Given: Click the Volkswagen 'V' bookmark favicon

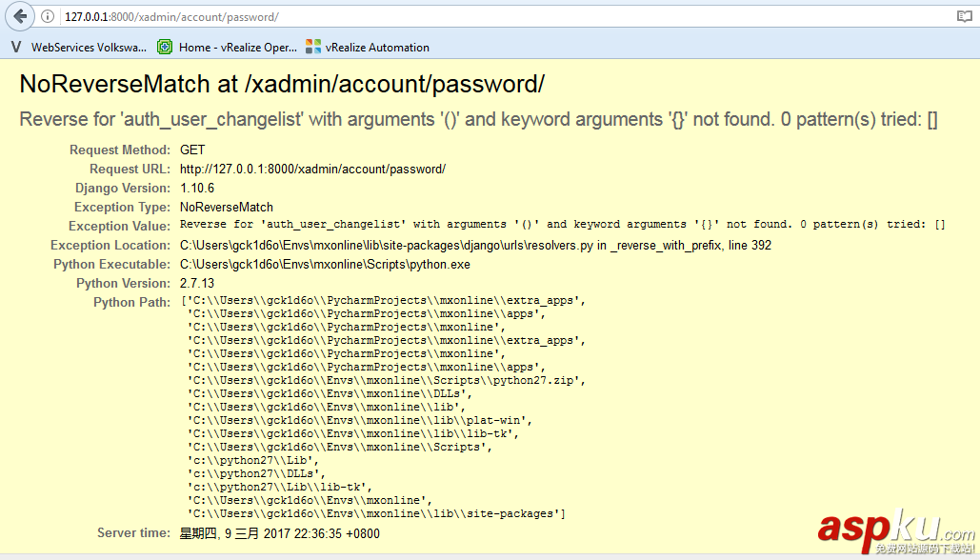Looking at the screenshot, I should [15, 47].
